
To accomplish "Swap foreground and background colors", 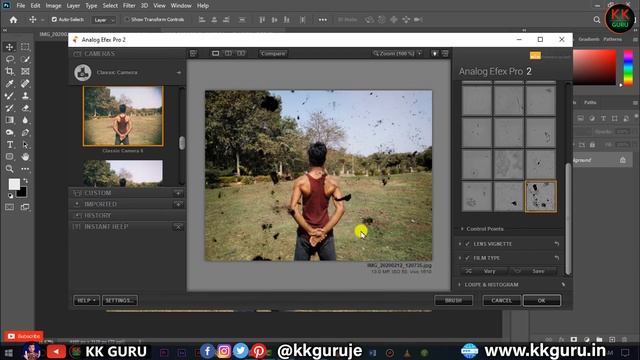I will [x=25, y=180].
